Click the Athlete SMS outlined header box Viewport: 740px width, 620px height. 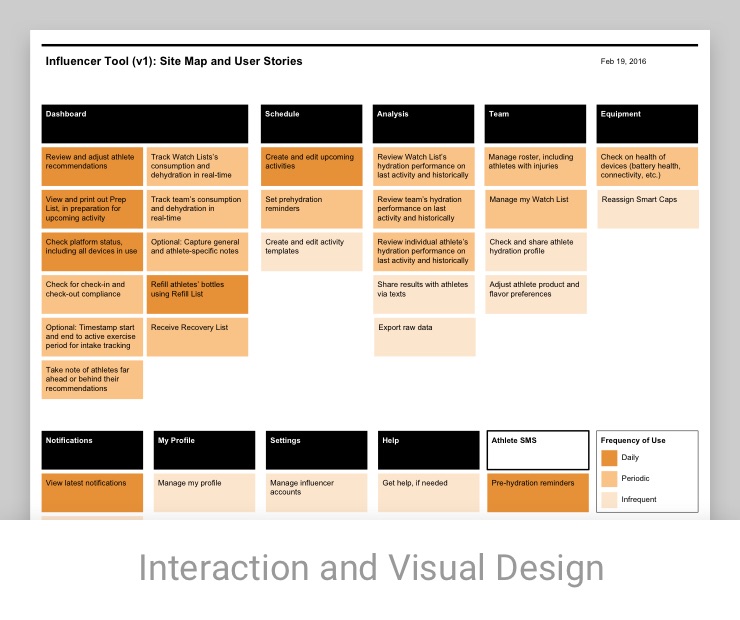coord(538,450)
